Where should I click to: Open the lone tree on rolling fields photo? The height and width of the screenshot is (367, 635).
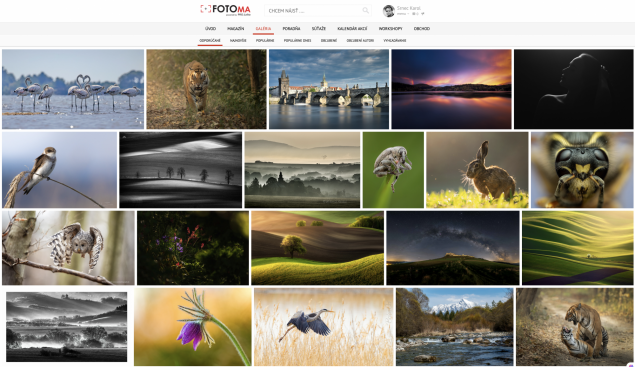point(318,248)
